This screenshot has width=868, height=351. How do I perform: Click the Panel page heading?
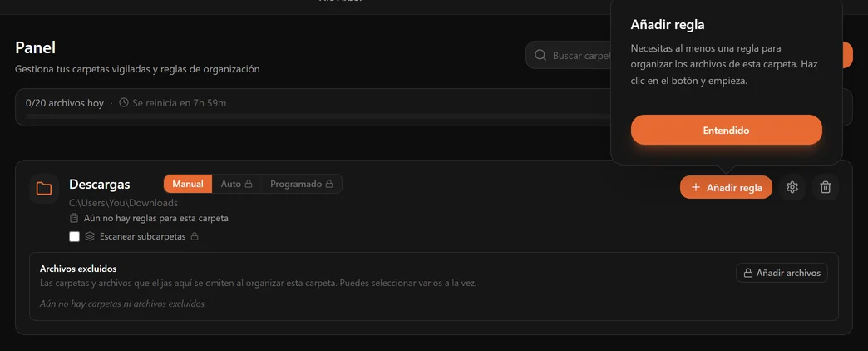pyautogui.click(x=36, y=47)
